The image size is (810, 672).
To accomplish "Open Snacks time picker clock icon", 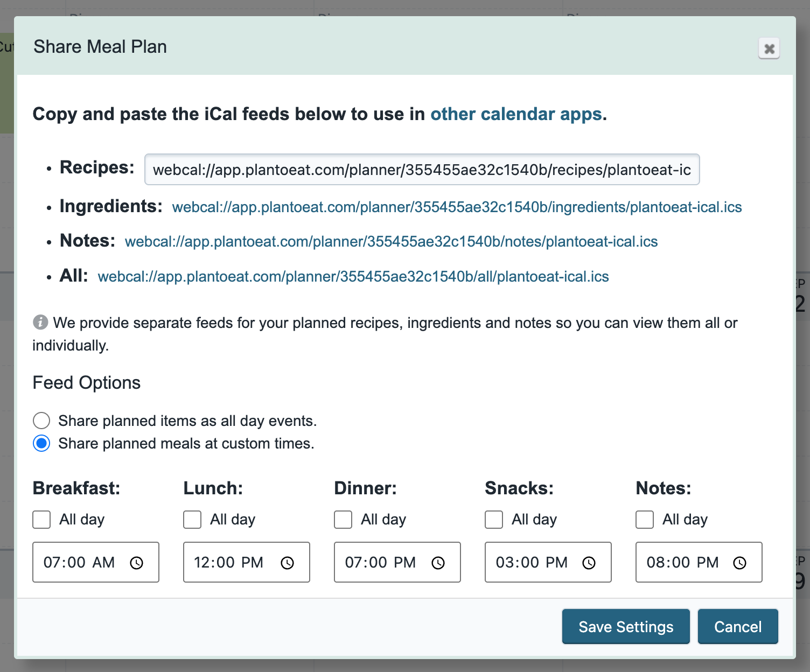I will coord(589,563).
